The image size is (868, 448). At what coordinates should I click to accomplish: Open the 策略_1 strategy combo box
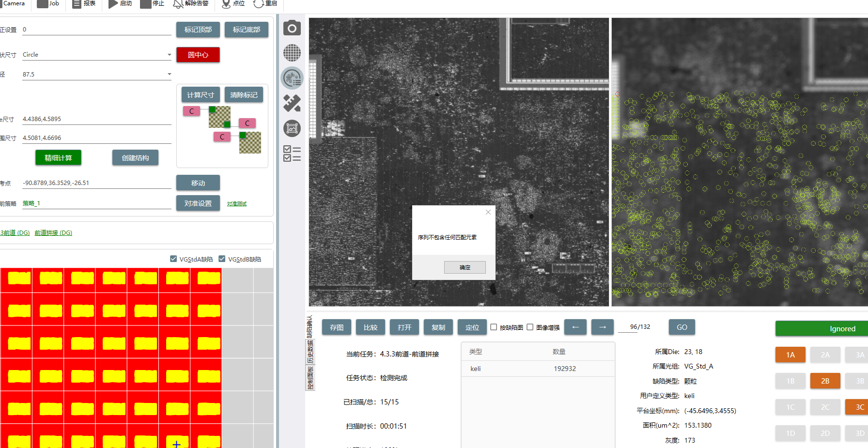click(97, 203)
